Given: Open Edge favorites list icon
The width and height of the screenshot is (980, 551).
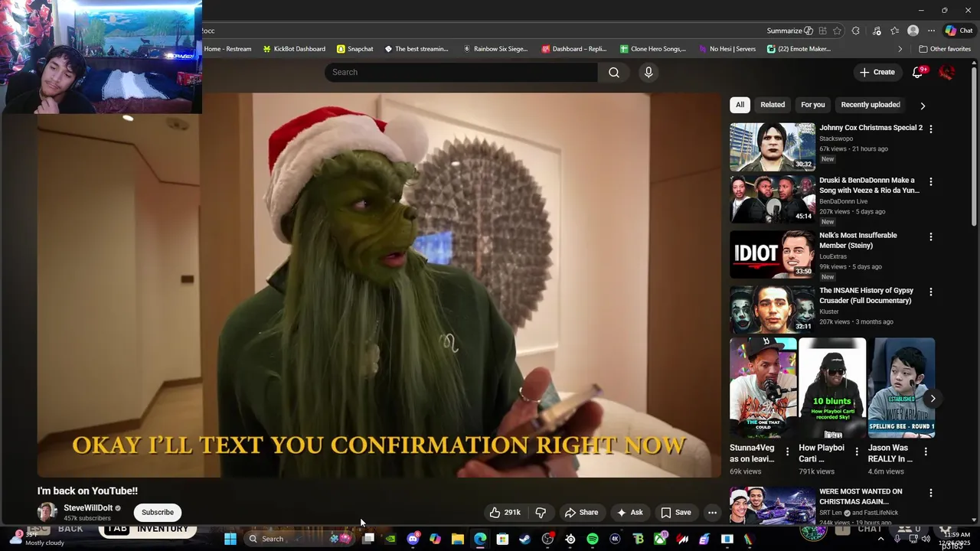Looking at the screenshot, I should point(895,31).
